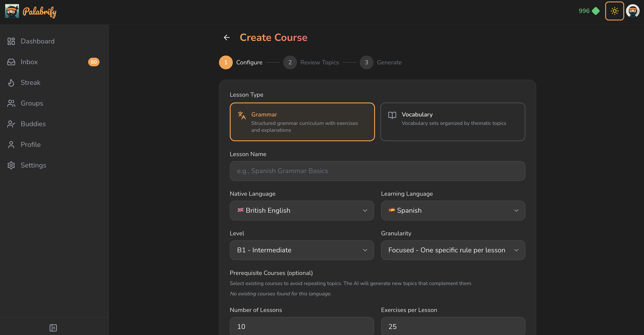Click the Exercises per Lesson field showing 25
Screen dimensions: 644x335
(x=453, y=326)
